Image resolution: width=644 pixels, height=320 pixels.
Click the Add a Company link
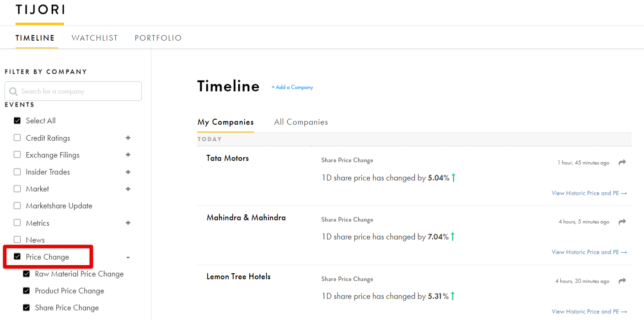(x=292, y=87)
